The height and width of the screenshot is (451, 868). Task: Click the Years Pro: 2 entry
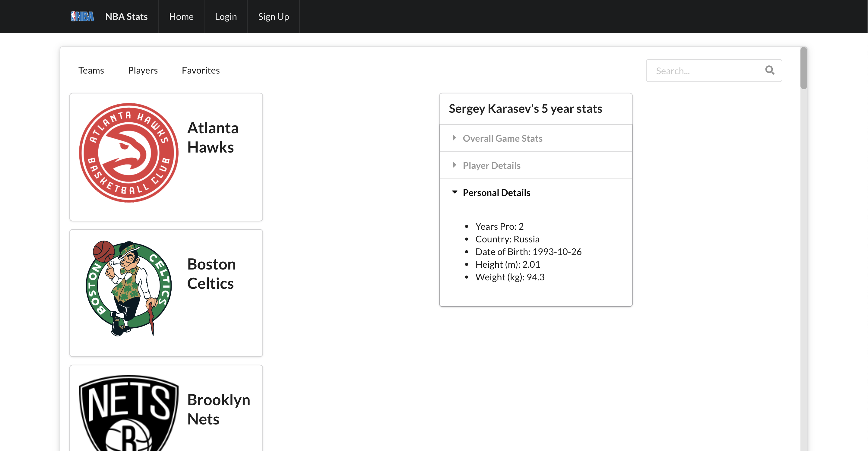[499, 226]
